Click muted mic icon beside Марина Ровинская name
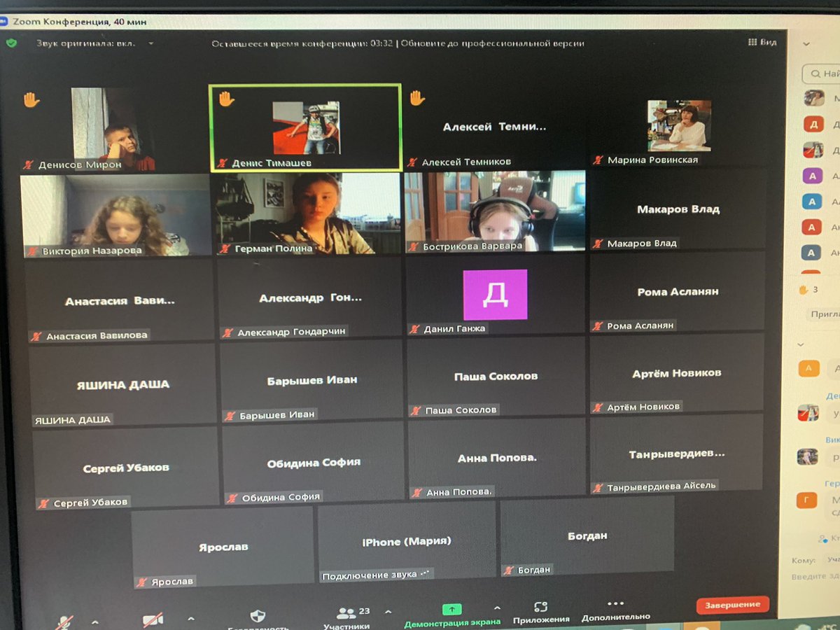840x630 pixels. 598,160
